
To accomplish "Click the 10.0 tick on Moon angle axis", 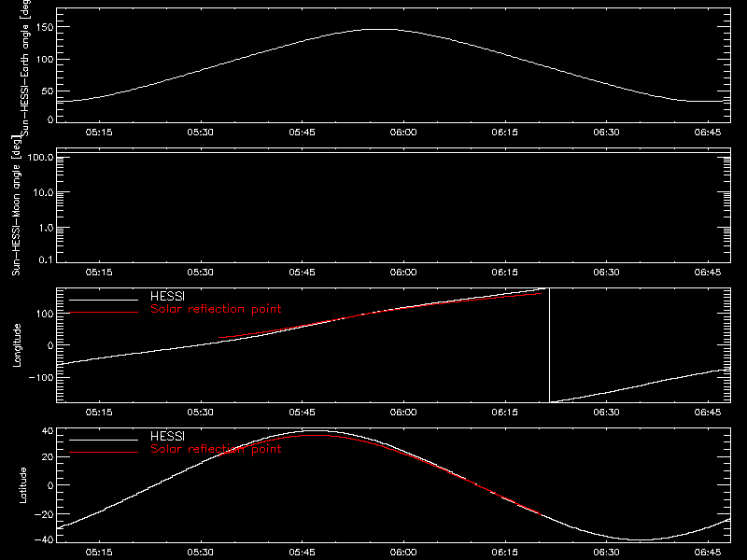I will 43,193.
